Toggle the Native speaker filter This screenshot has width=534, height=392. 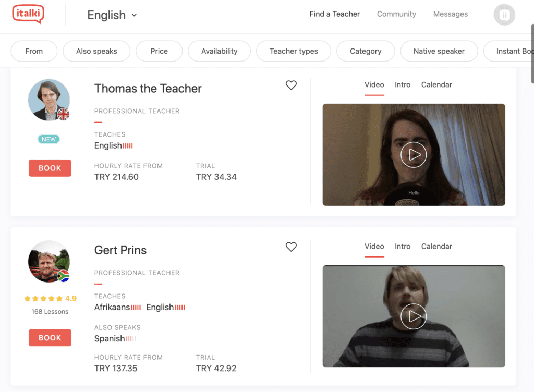[439, 51]
